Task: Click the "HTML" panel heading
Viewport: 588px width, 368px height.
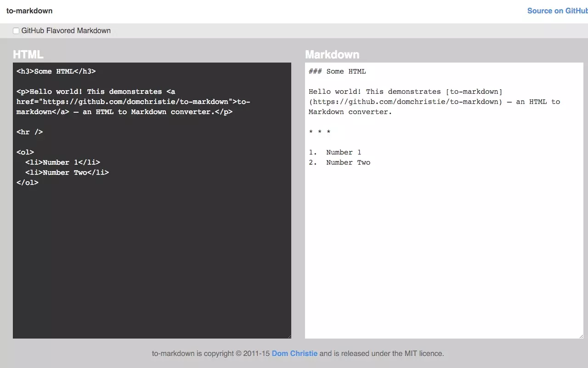Action: click(28, 55)
